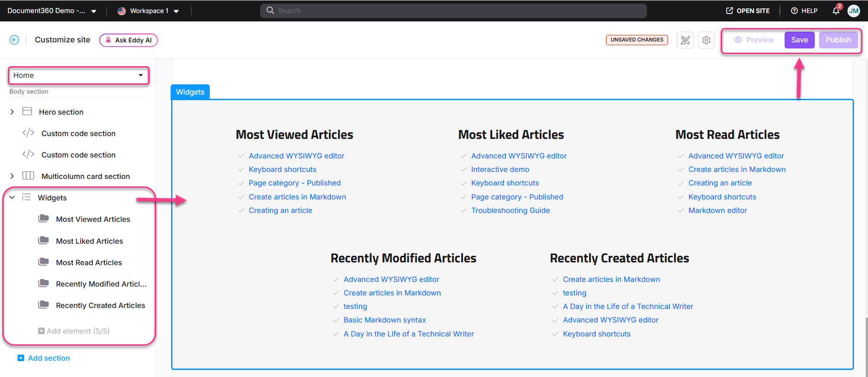Open Troubleshooting Guide under Most Liked Articles
This screenshot has height=377, width=868.
click(x=510, y=211)
